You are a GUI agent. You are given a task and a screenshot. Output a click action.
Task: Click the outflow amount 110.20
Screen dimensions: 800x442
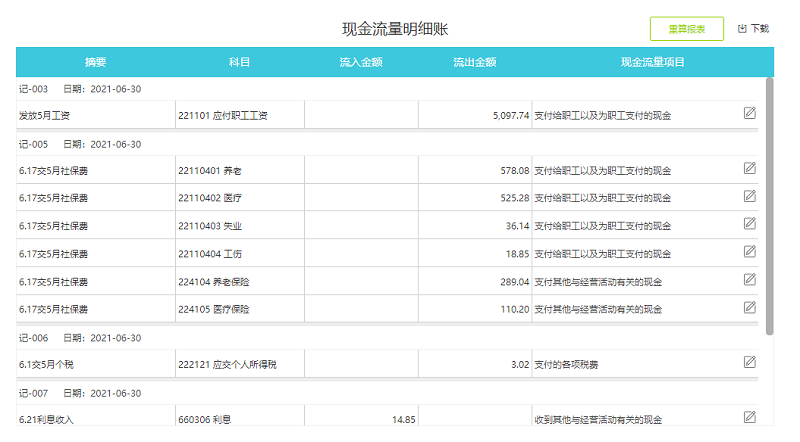click(515, 309)
